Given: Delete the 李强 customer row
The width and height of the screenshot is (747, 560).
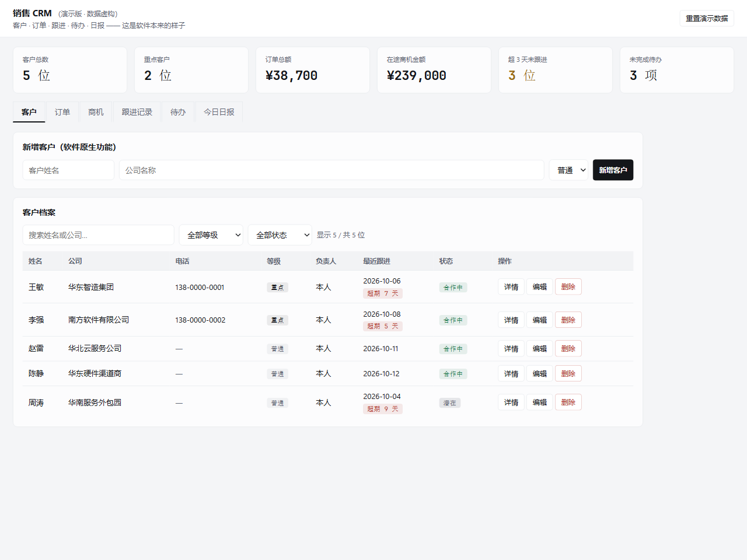Looking at the screenshot, I should click(568, 320).
